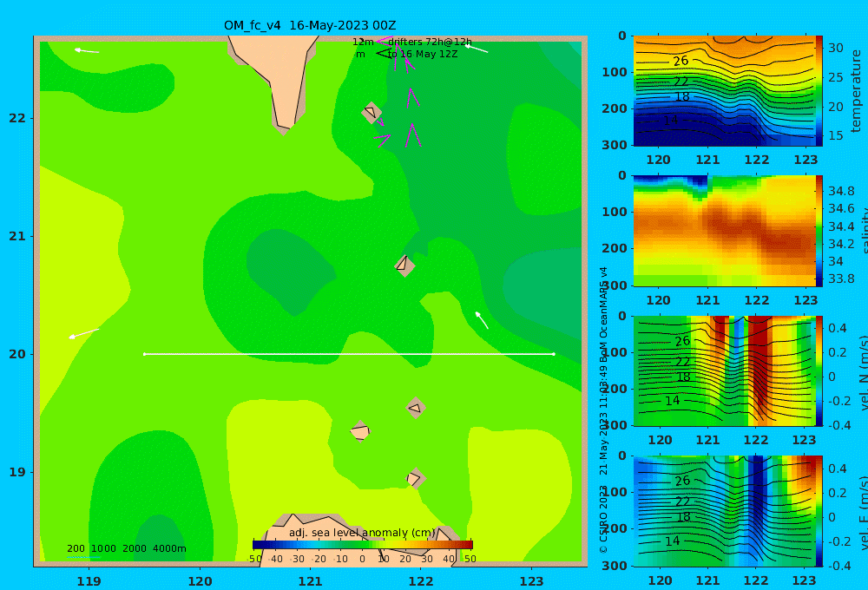This screenshot has width=868, height=590.
Task: Click the 33.8 tick on salinity colorbar
Action: click(841, 279)
